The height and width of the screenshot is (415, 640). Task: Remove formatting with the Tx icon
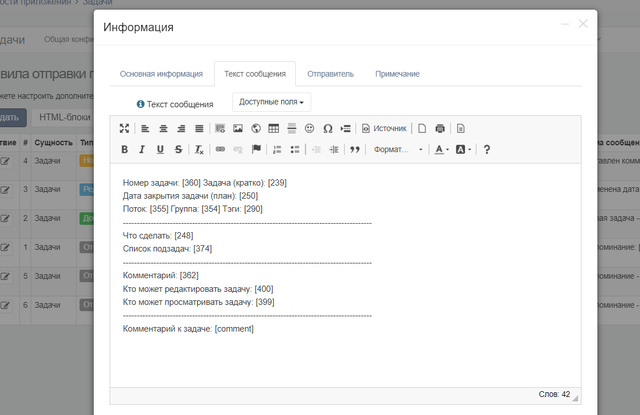click(199, 149)
